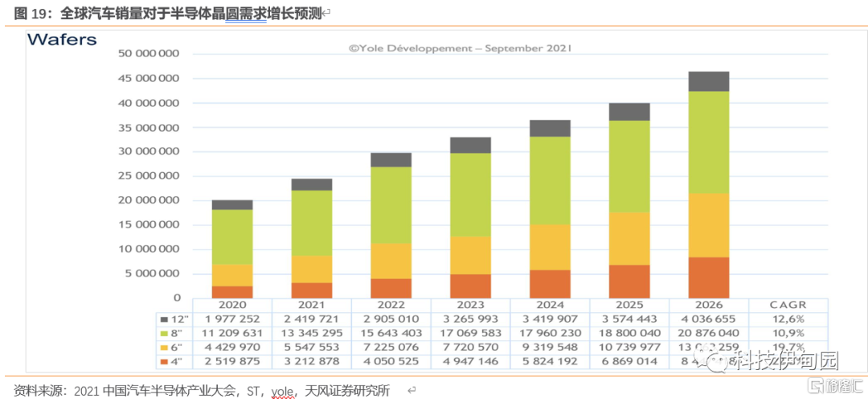Select the 8" value cell 11 209 631
Viewport: 868px width, 399px height.
click(231, 334)
